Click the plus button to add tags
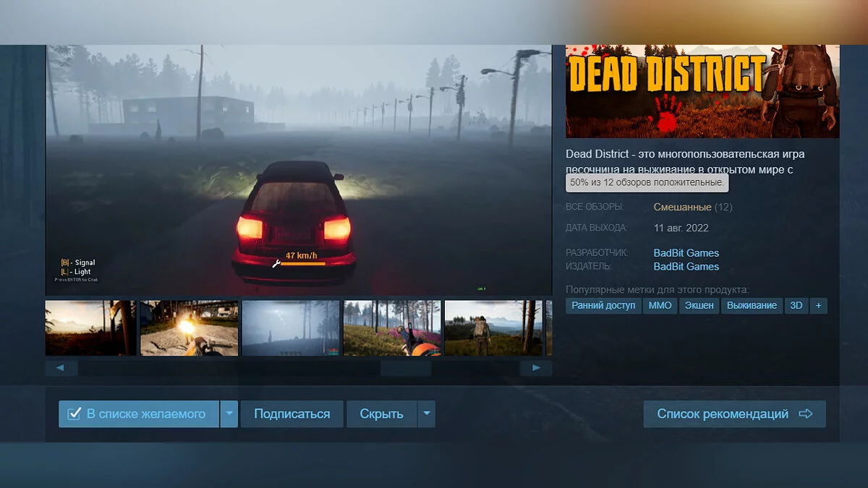Image resolution: width=868 pixels, height=488 pixels. (x=819, y=306)
